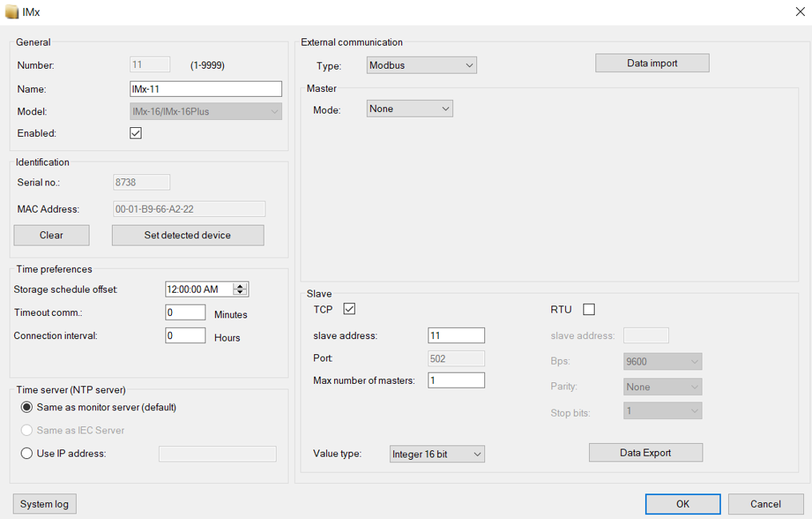Click the Data Export button

(x=646, y=453)
